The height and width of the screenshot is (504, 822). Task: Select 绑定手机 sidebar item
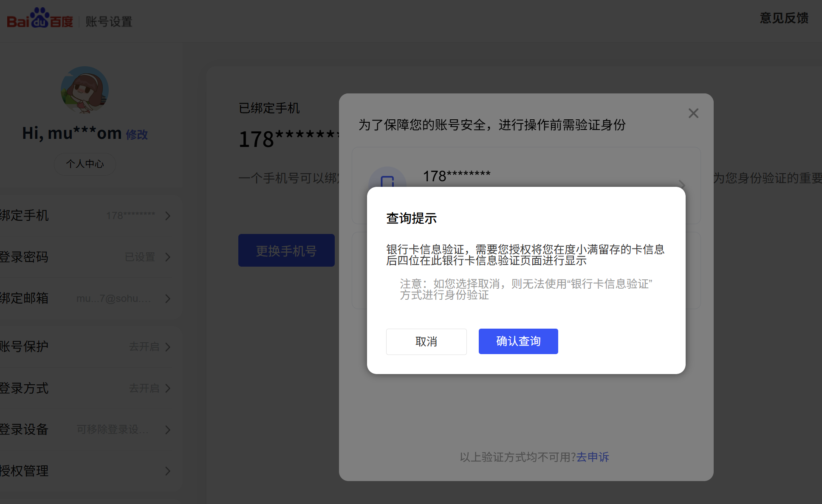coord(24,215)
